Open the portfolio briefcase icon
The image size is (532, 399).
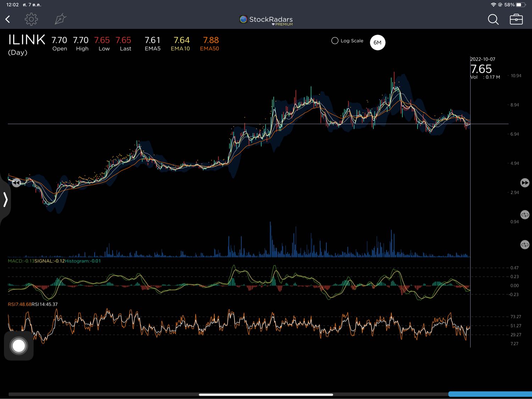(x=516, y=20)
